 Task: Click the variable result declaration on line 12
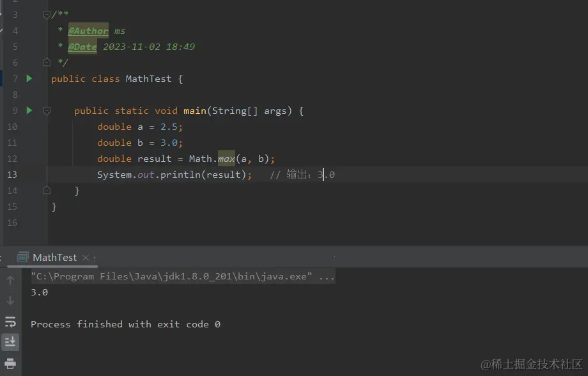click(154, 159)
